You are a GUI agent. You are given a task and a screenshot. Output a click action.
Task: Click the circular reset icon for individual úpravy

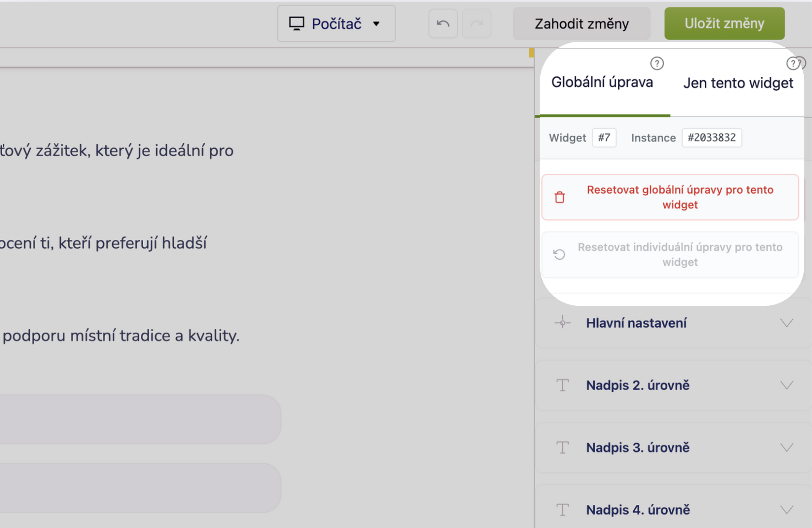(x=560, y=255)
